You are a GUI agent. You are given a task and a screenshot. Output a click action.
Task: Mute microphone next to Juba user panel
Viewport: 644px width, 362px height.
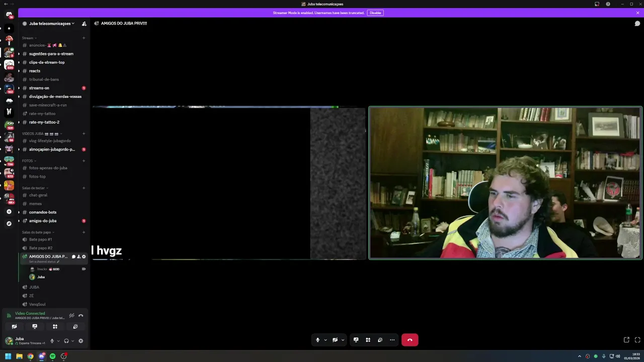click(x=51, y=341)
